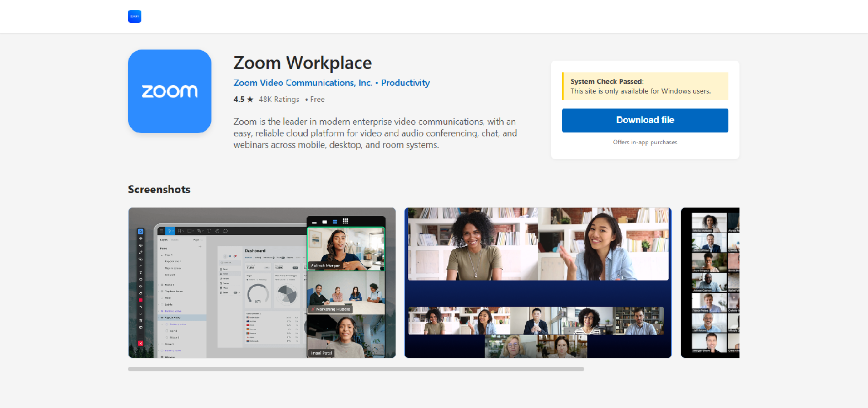Open the screenshot showing the Dashboard design
The width and height of the screenshot is (868, 408).
262,283
